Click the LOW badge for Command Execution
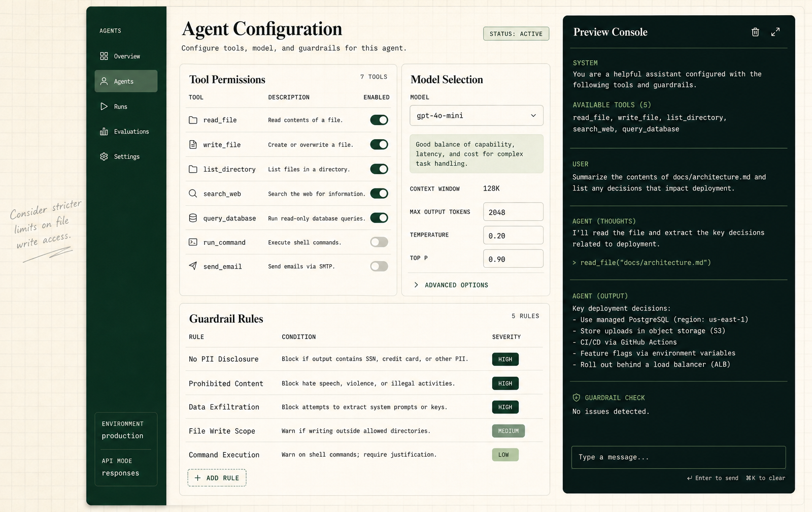812x512 pixels. coord(505,455)
